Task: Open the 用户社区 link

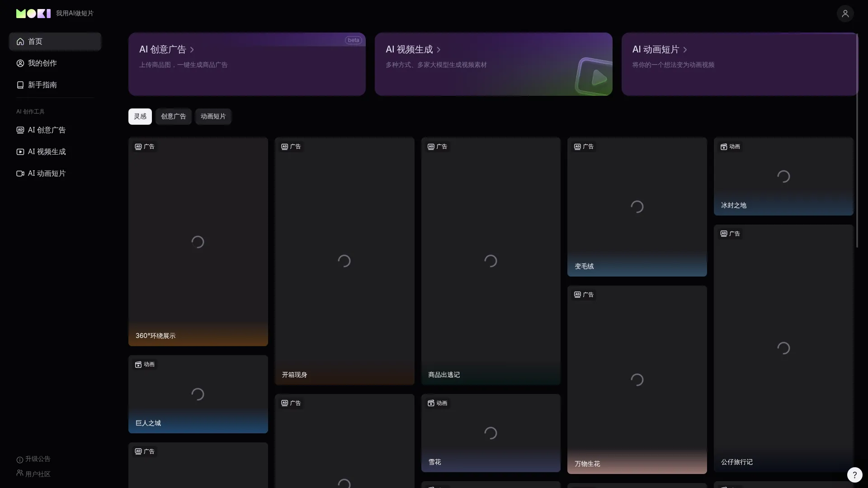Action: (38, 474)
